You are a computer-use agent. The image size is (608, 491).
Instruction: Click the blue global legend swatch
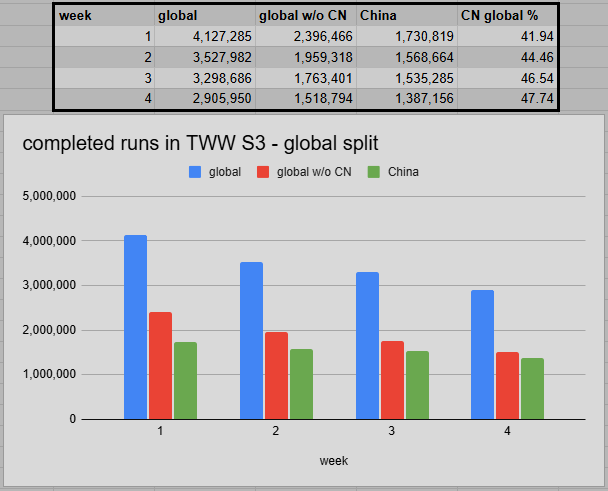195,172
